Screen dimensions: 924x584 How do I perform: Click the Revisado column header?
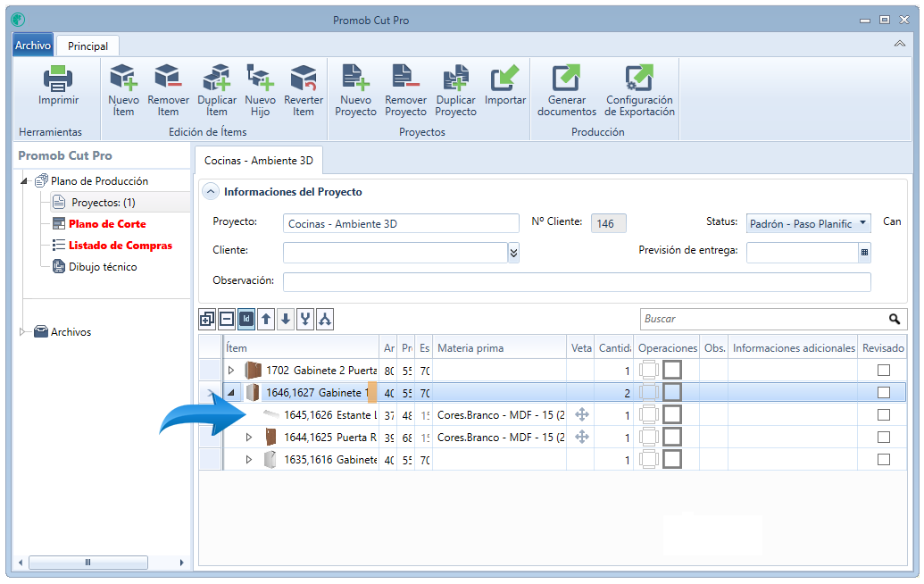[x=883, y=347]
